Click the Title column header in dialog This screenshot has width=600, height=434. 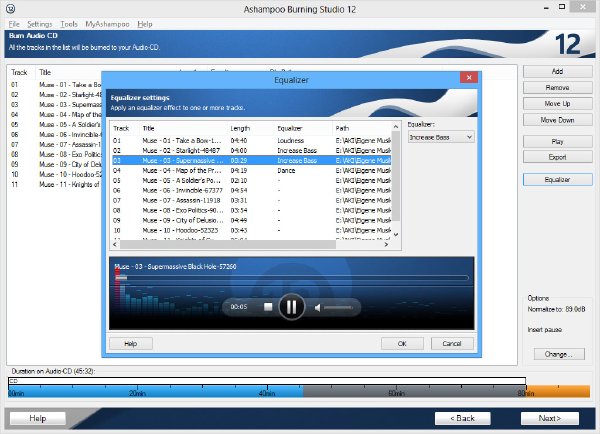pos(183,128)
